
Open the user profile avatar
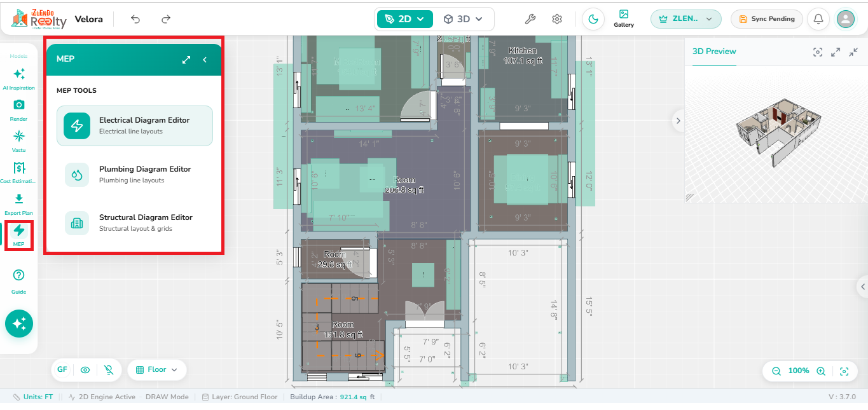tap(845, 19)
